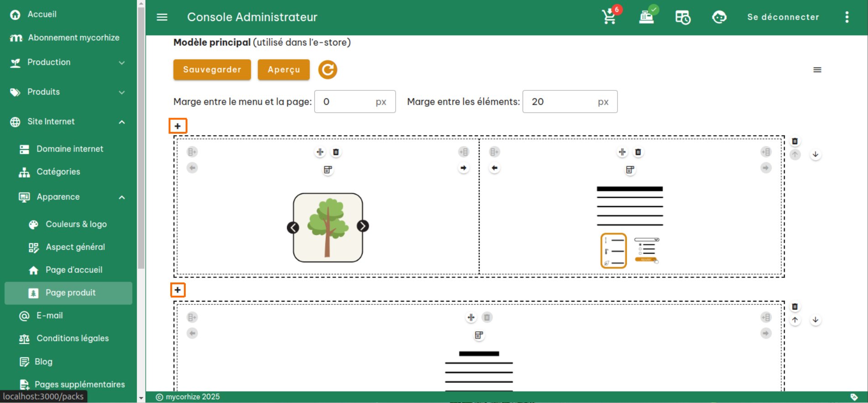Screen dimensions: 868x403
Task: Move the image carousel block right
Action: pos(464,168)
